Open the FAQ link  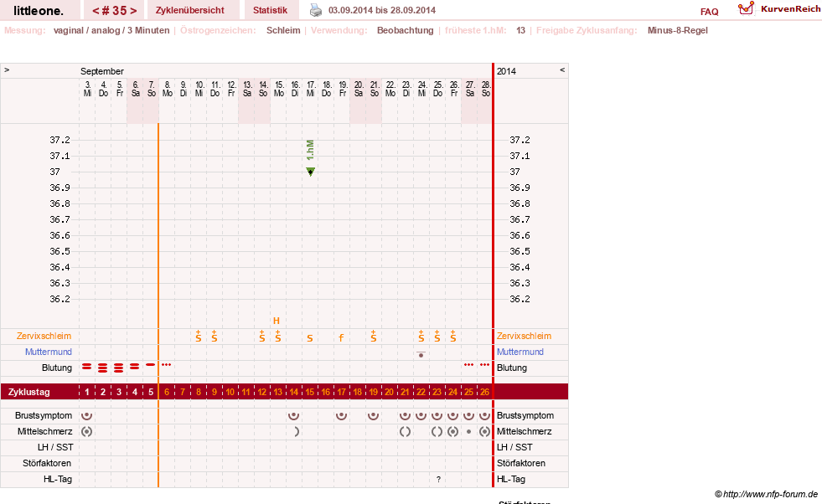[x=709, y=12]
